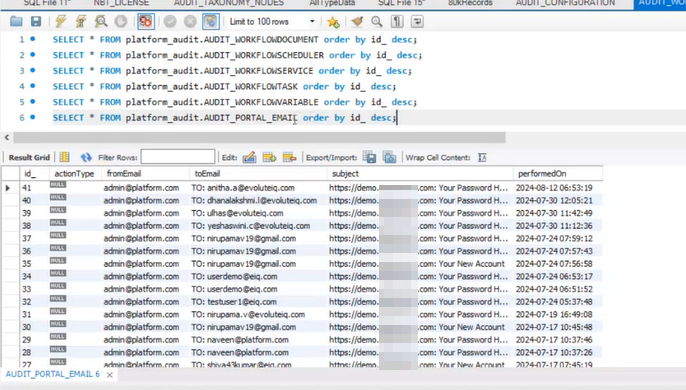Delete selected rows icon

[289, 157]
